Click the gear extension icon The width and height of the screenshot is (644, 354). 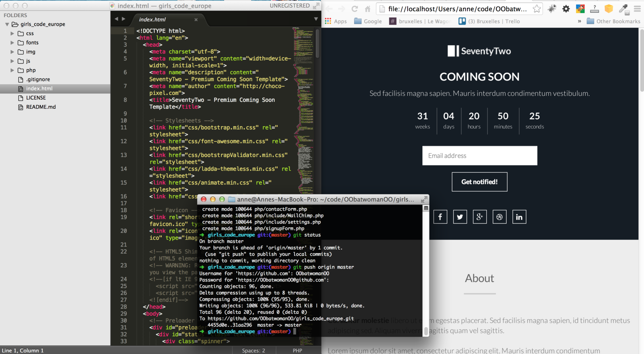point(566,9)
